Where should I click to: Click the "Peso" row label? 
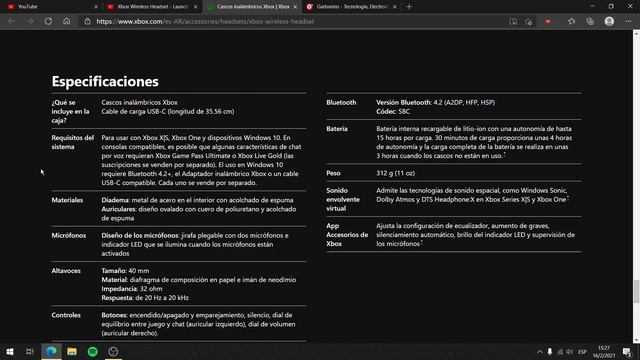click(333, 173)
